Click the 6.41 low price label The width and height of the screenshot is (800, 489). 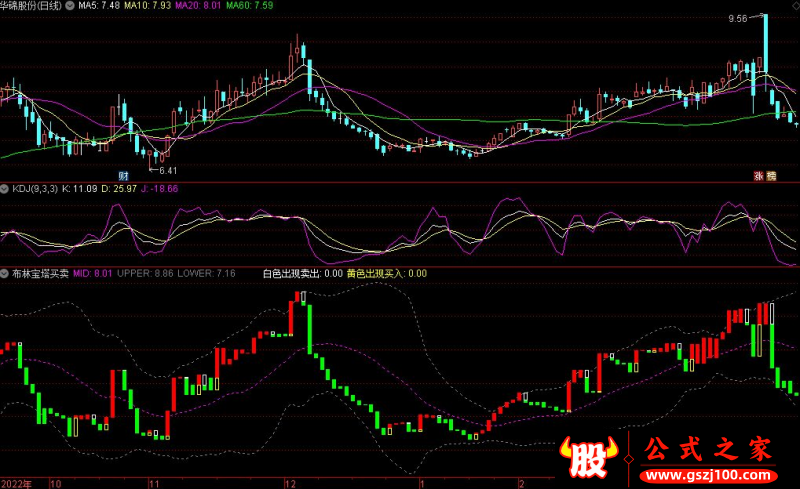tap(168, 171)
